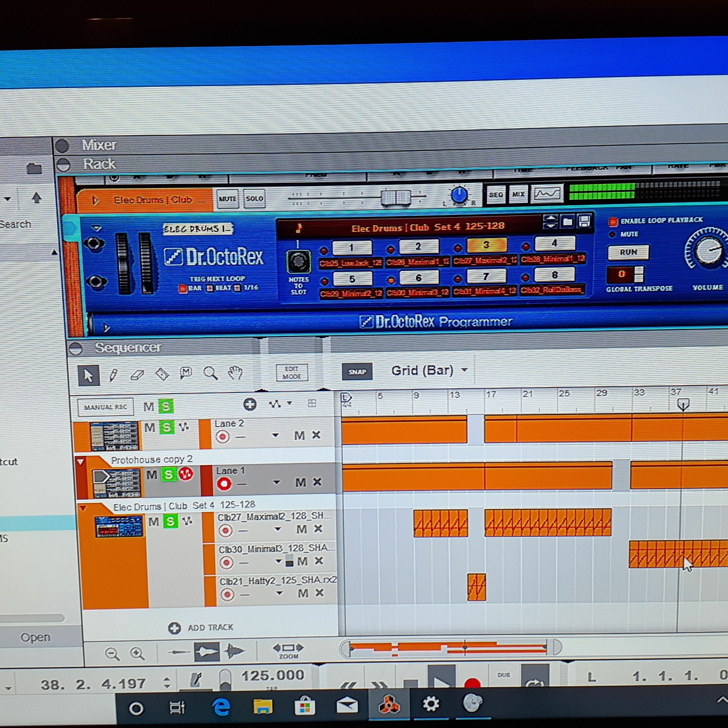Screen dimensions: 728x728
Task: Click the ADD TRACK plus icon
Action: point(174,628)
